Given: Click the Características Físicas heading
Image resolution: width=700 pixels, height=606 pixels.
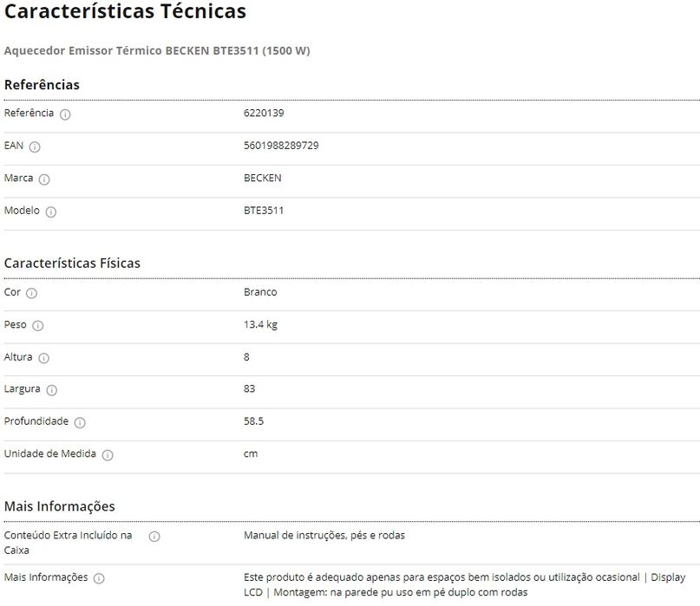Looking at the screenshot, I should (x=72, y=263).
